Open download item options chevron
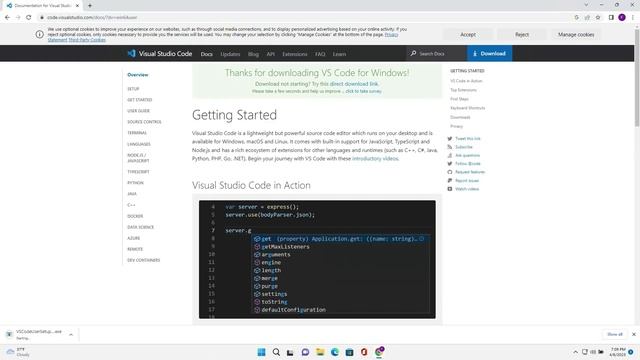640x360 pixels. (x=71, y=335)
